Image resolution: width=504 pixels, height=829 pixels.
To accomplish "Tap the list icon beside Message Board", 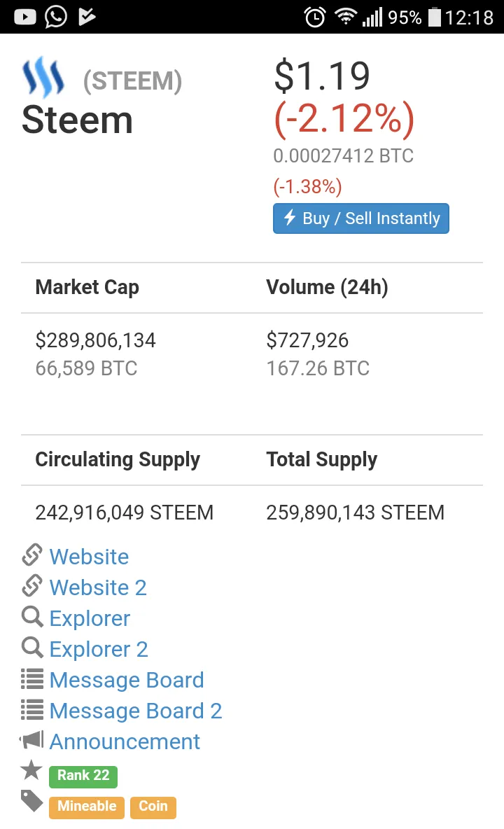I will [32, 679].
